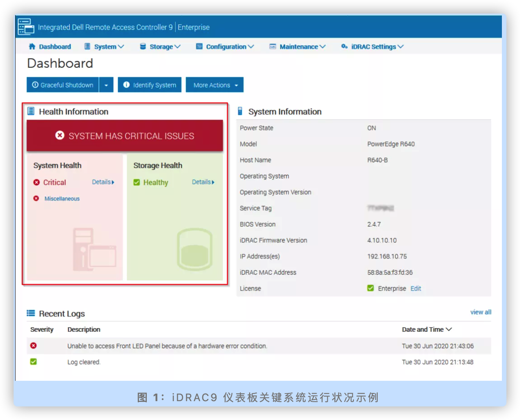520x420 pixels.
Task: Click the faded disk graphic in Storage Health
Action: click(195, 249)
